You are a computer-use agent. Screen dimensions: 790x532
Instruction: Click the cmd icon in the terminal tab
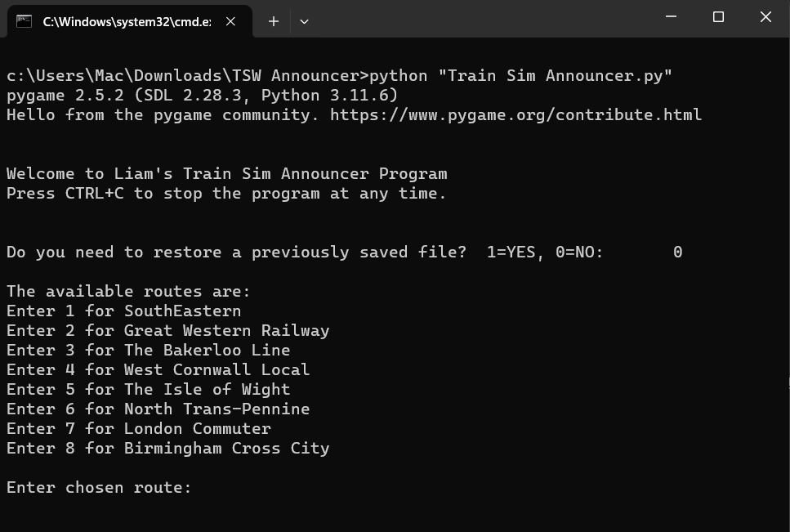(25, 21)
